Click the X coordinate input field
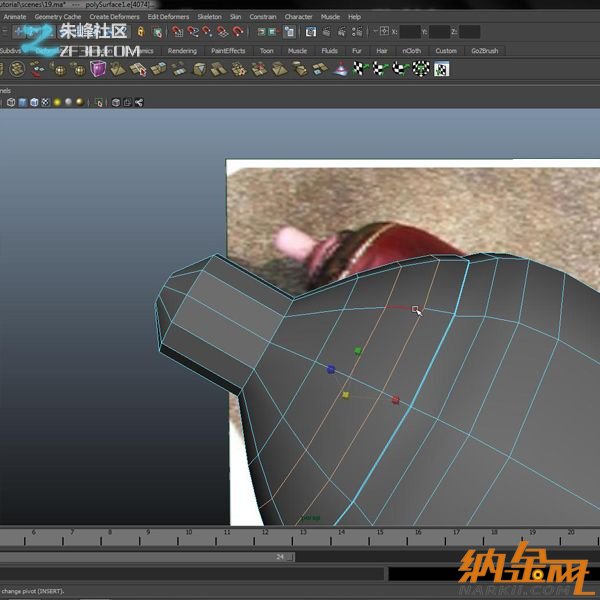This screenshot has width=600, height=600. pyautogui.click(x=412, y=32)
